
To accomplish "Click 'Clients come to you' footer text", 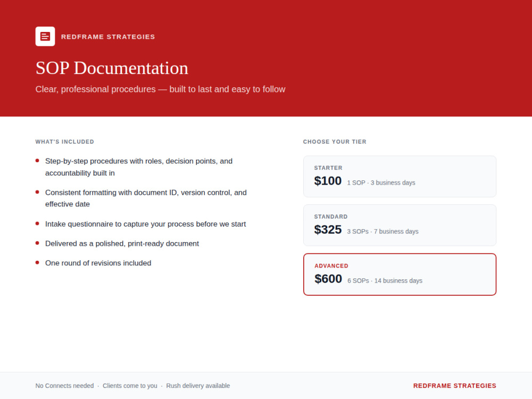I will tap(130, 386).
